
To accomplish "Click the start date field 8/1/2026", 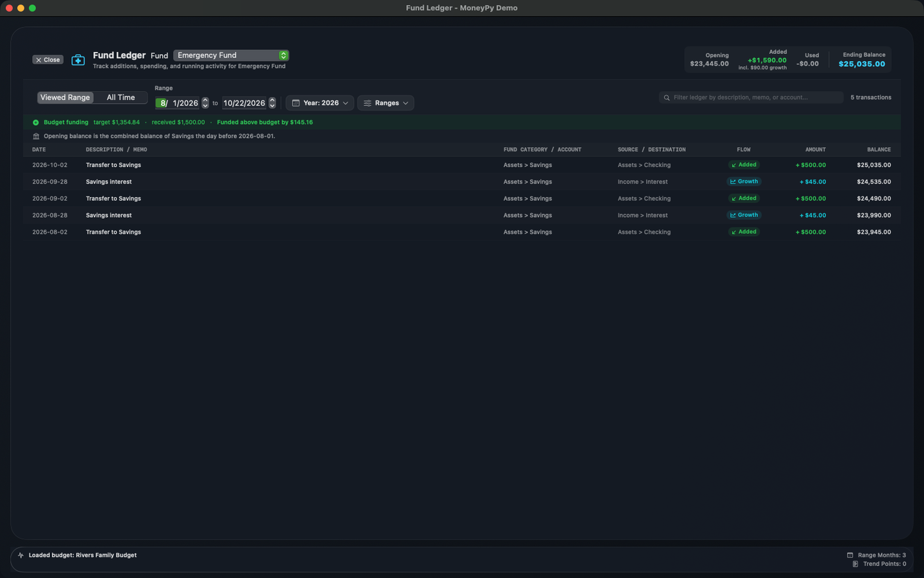I will coord(178,103).
